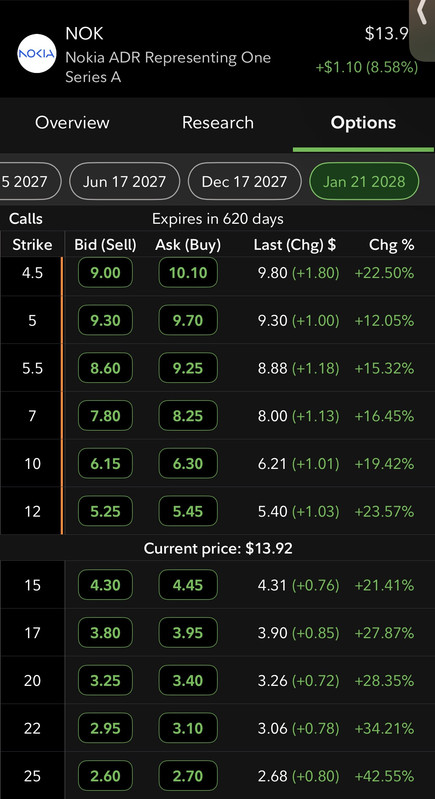Viewport: 435px width, 799px height.
Task: Select the 9.70 ask for strike 5
Action: click(188, 321)
